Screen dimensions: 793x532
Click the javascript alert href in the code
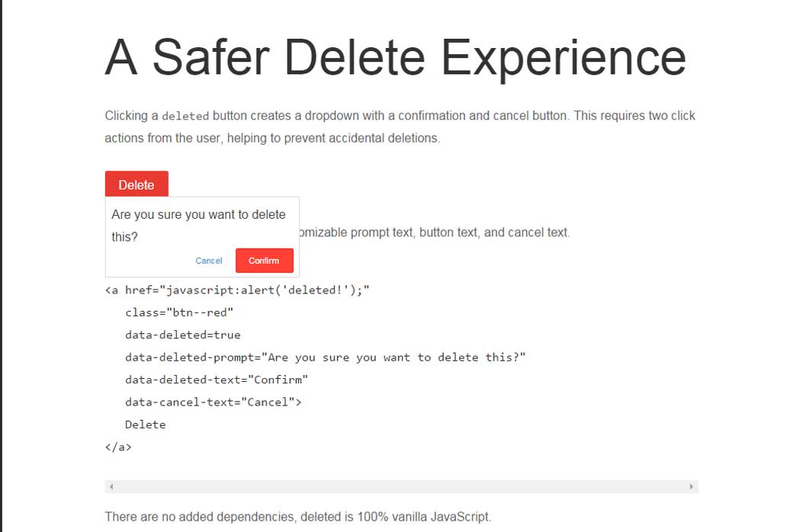click(x=236, y=290)
